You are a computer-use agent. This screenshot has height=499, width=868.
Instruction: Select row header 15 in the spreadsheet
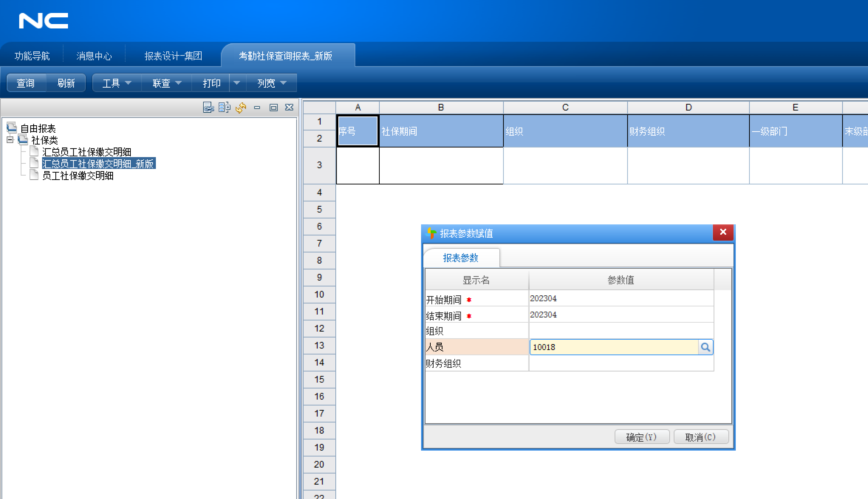pyautogui.click(x=319, y=379)
